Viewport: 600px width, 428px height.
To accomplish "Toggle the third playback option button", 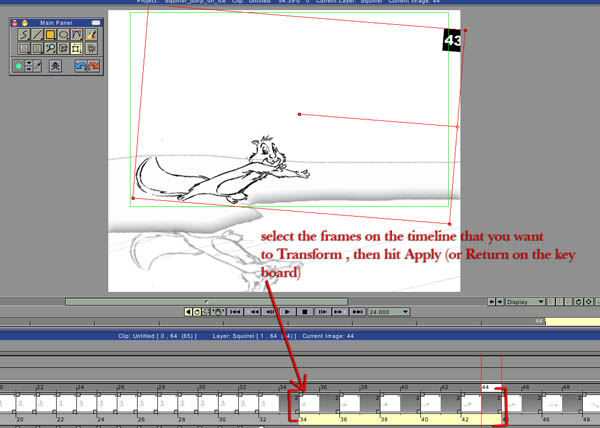I will point(206,312).
